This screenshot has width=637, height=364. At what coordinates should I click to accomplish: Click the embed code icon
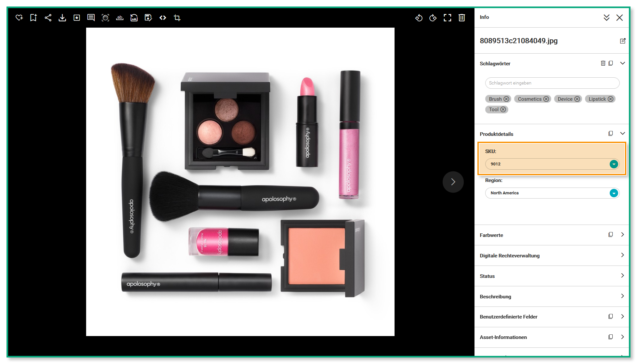click(163, 18)
